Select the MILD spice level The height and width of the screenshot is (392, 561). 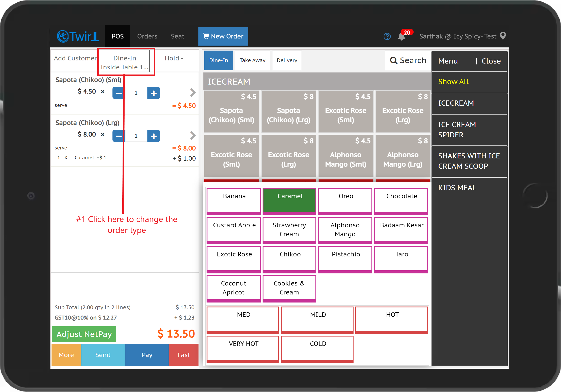point(317,319)
